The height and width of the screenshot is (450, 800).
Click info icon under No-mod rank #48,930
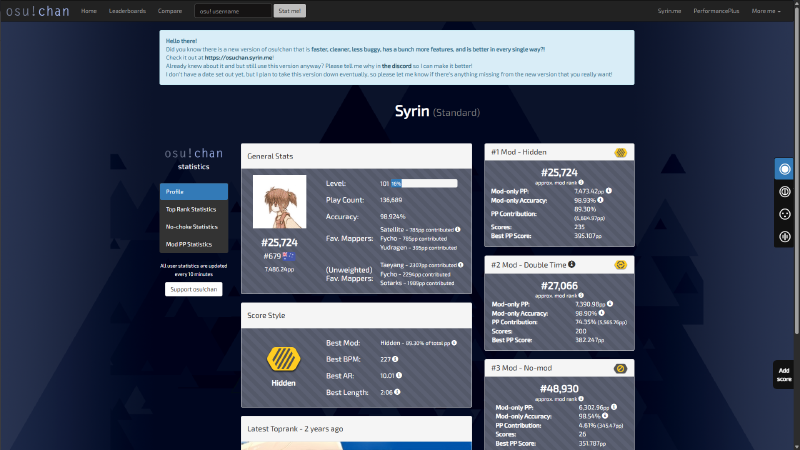coord(581,399)
